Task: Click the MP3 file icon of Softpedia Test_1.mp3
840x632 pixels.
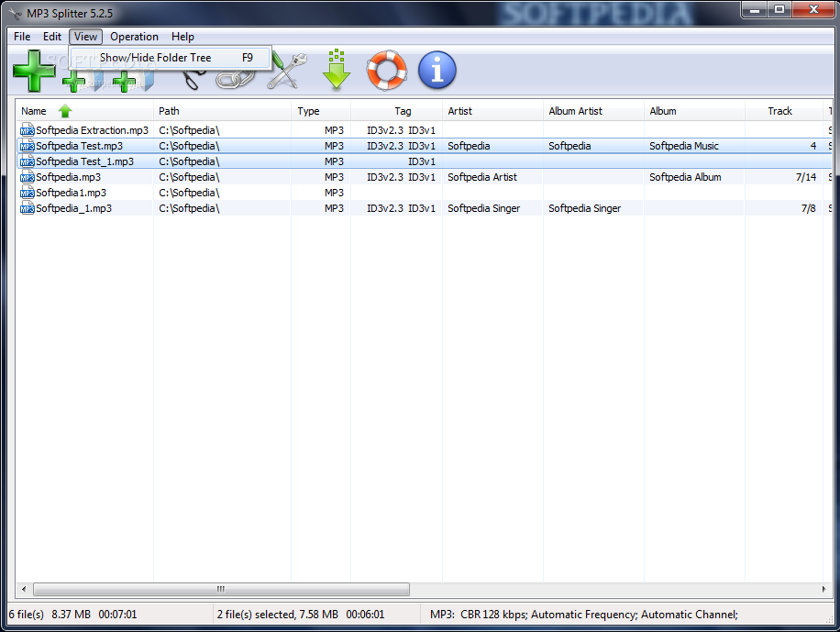Action: [27, 161]
